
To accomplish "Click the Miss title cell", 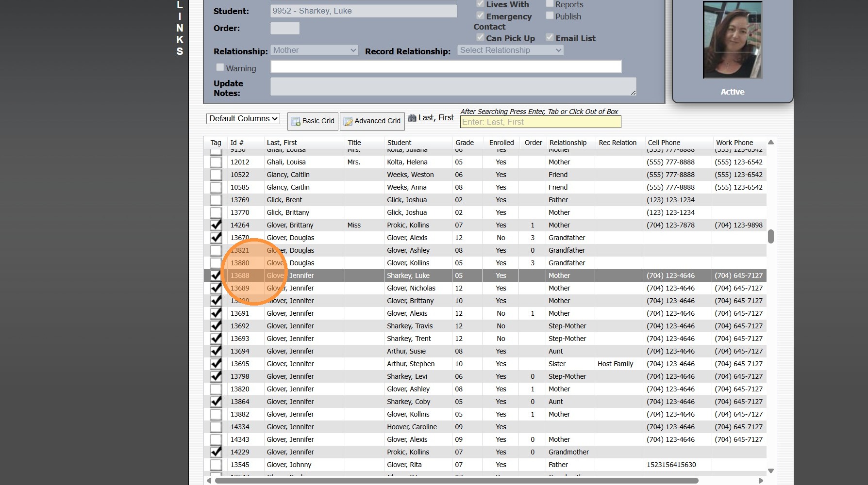I will (x=354, y=225).
